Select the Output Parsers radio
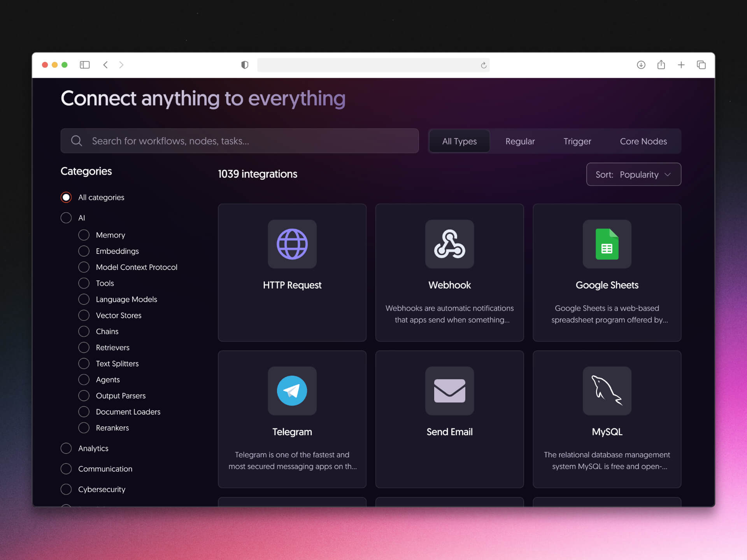The width and height of the screenshot is (747, 560). tap(84, 395)
